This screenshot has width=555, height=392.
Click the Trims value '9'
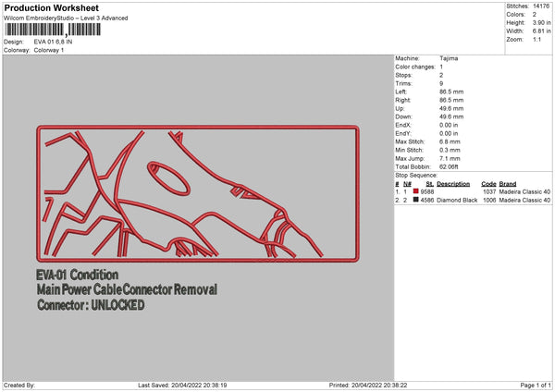coord(441,83)
